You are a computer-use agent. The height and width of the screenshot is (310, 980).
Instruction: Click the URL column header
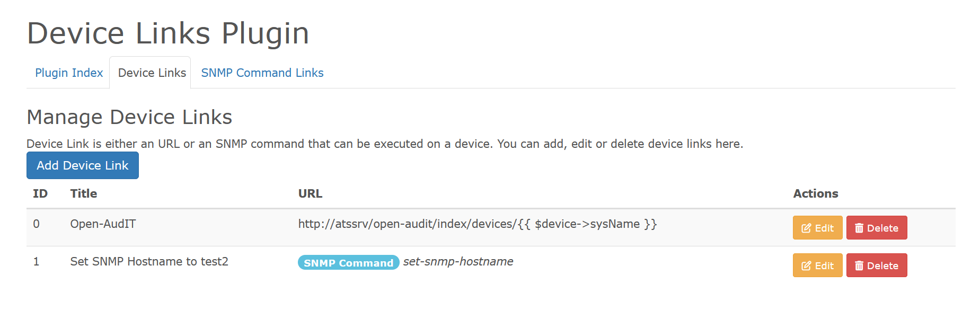tap(310, 194)
